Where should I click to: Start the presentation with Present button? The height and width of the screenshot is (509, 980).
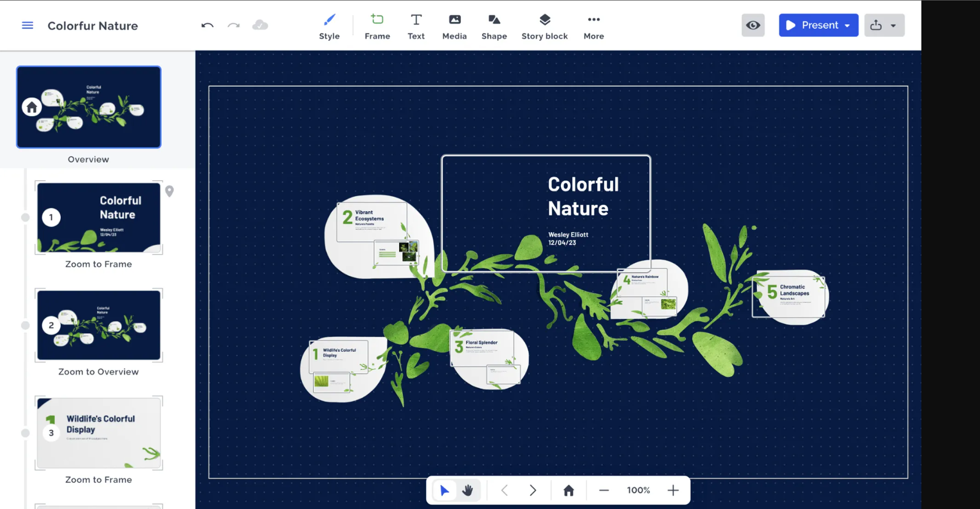pyautogui.click(x=812, y=26)
